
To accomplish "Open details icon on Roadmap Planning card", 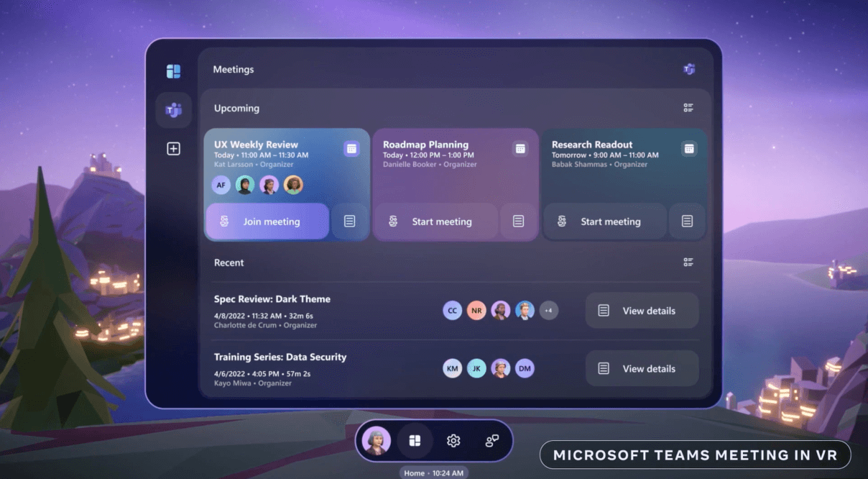I will [518, 221].
